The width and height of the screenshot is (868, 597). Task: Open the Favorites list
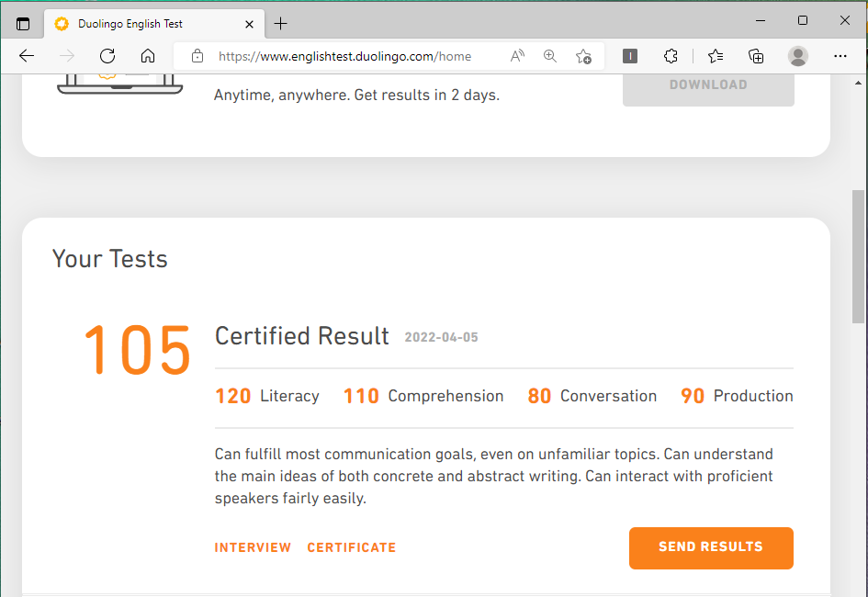click(x=716, y=56)
